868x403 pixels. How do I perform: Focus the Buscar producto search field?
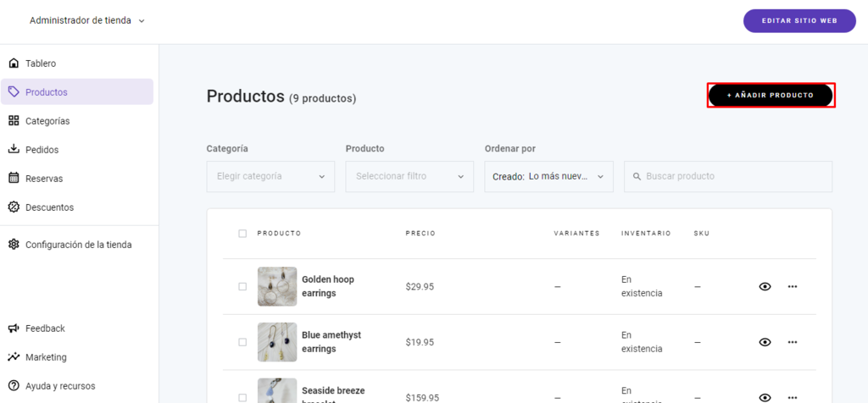728,176
